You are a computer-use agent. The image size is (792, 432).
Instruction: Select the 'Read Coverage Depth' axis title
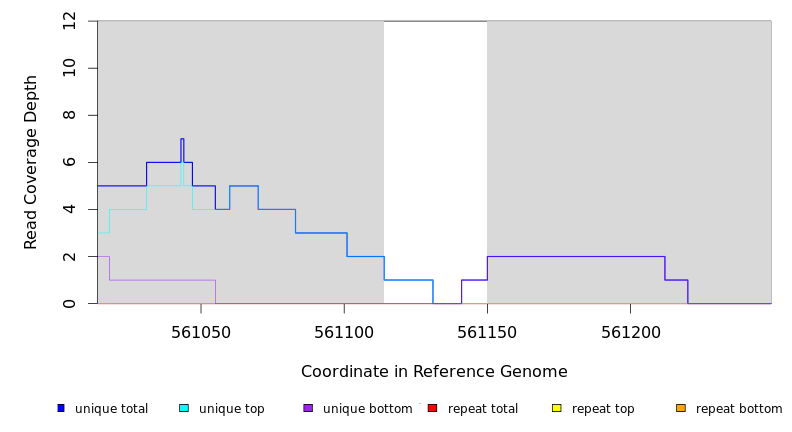coord(31,162)
